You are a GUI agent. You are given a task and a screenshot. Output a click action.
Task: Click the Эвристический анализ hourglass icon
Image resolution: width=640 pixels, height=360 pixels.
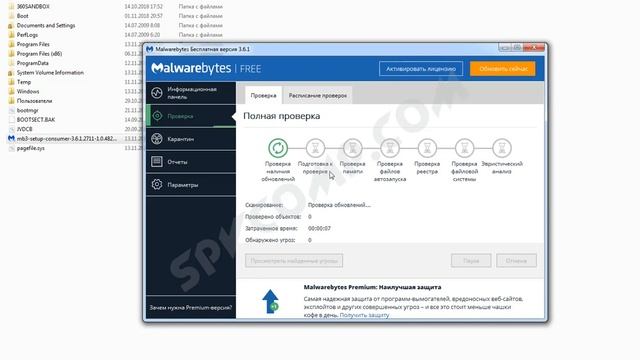click(502, 148)
